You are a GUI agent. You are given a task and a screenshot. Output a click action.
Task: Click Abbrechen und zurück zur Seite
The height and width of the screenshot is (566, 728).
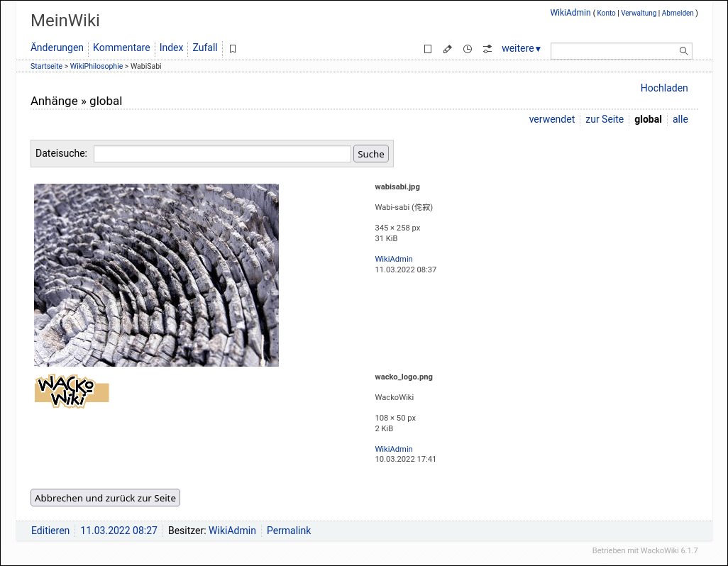pyautogui.click(x=104, y=497)
